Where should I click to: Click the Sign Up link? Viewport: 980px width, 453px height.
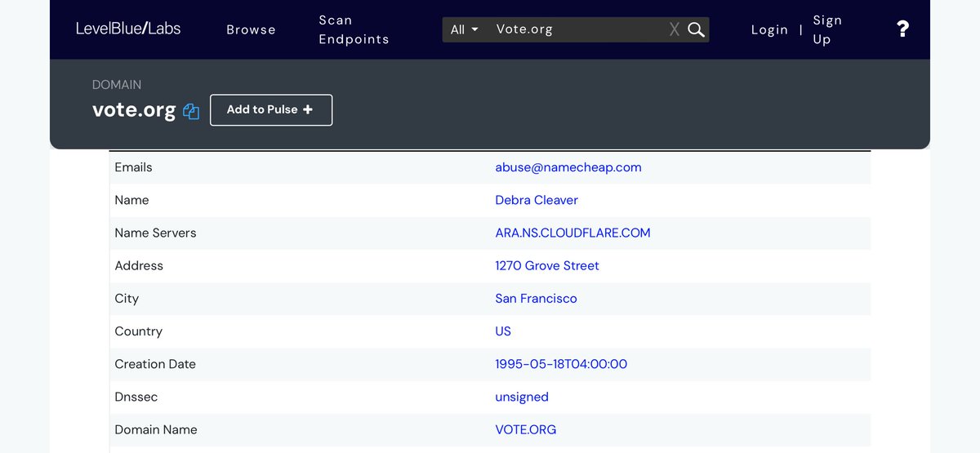point(827,29)
